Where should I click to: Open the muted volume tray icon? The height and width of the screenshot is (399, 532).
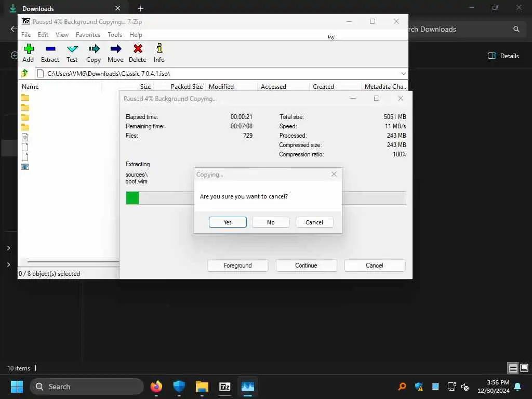(465, 387)
